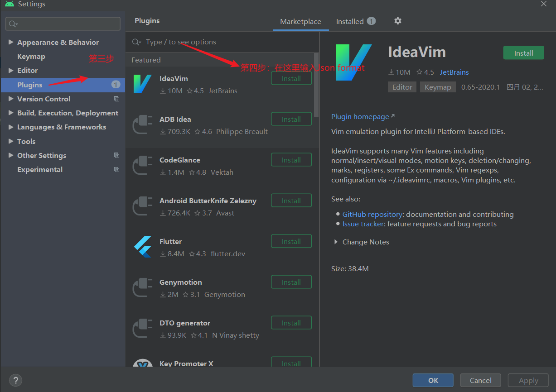Click the Editor tag in plugin details
The width and height of the screenshot is (556, 392).
coord(402,87)
